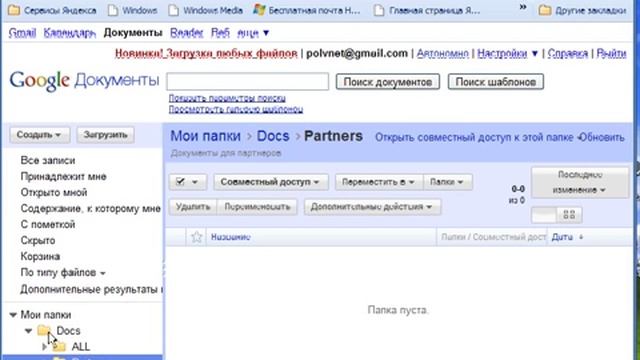Toggle the select-all checkbox in the toolbar
640x360 pixels.
(180, 182)
